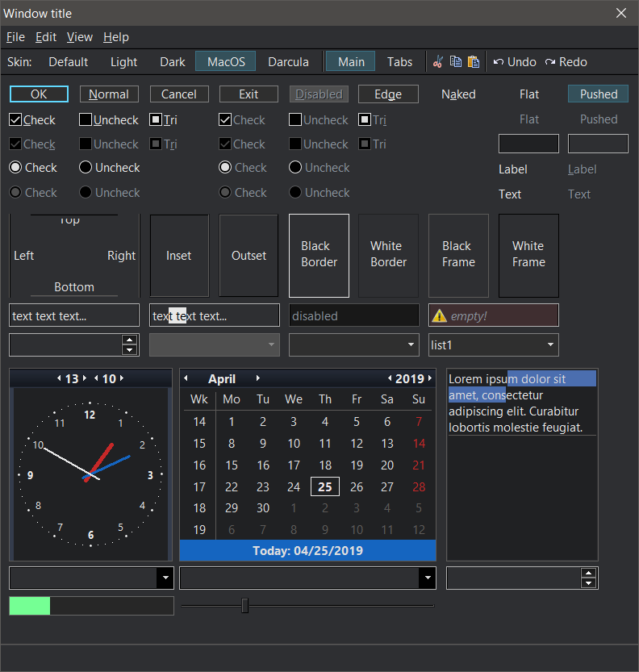Click the horizontal slider handle
Image resolution: width=639 pixels, height=672 pixels.
(245, 605)
